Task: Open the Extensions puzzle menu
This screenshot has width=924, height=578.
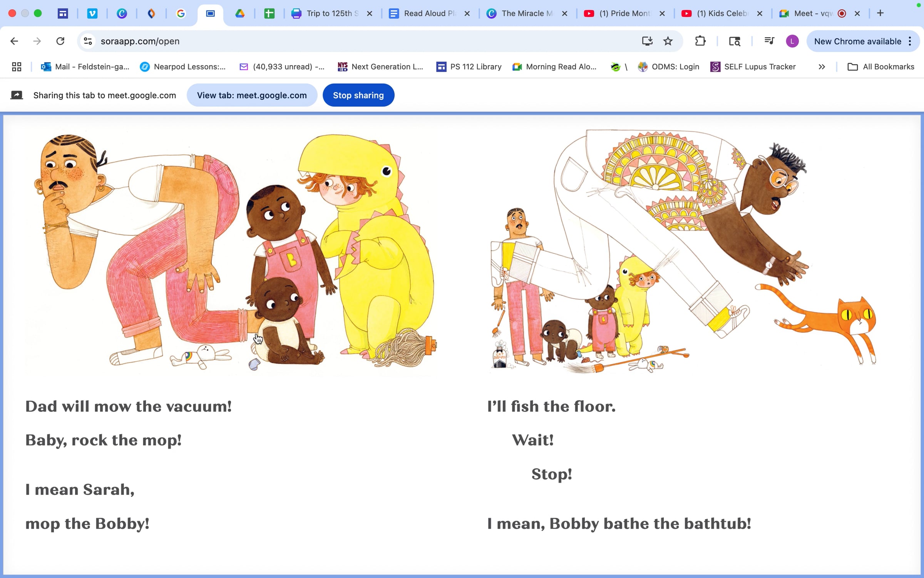Action: (x=700, y=41)
